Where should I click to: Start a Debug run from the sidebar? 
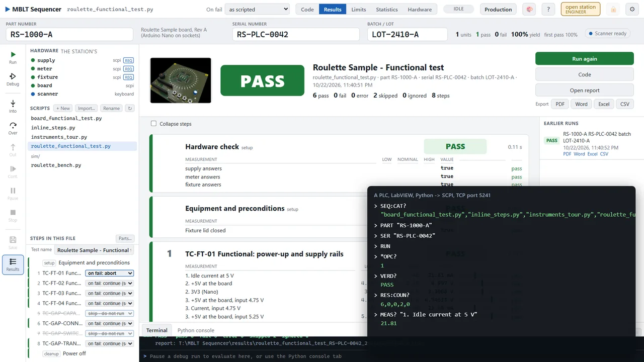[13, 79]
